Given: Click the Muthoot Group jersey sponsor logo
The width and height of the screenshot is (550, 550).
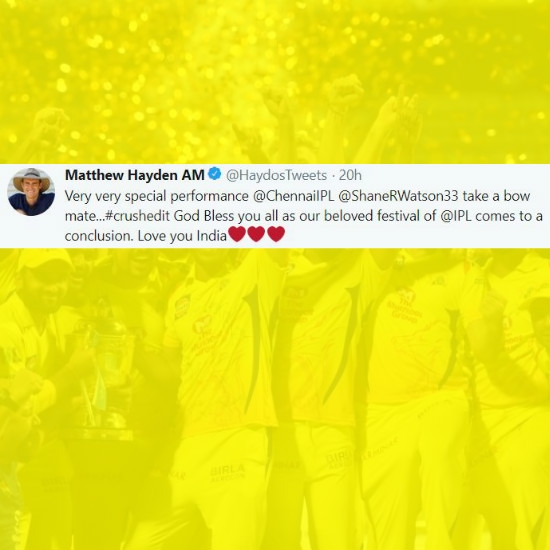Looking at the screenshot, I should pos(403,305).
